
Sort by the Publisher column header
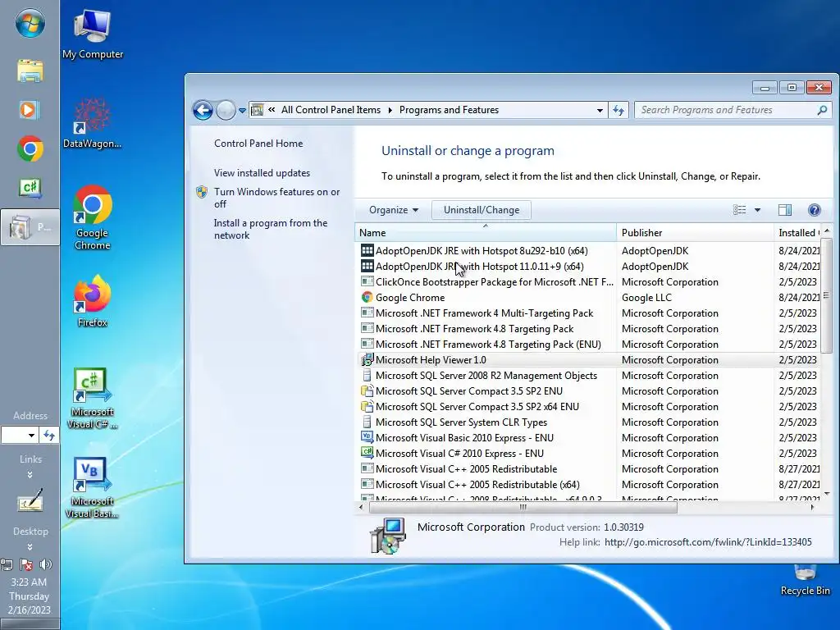(695, 232)
